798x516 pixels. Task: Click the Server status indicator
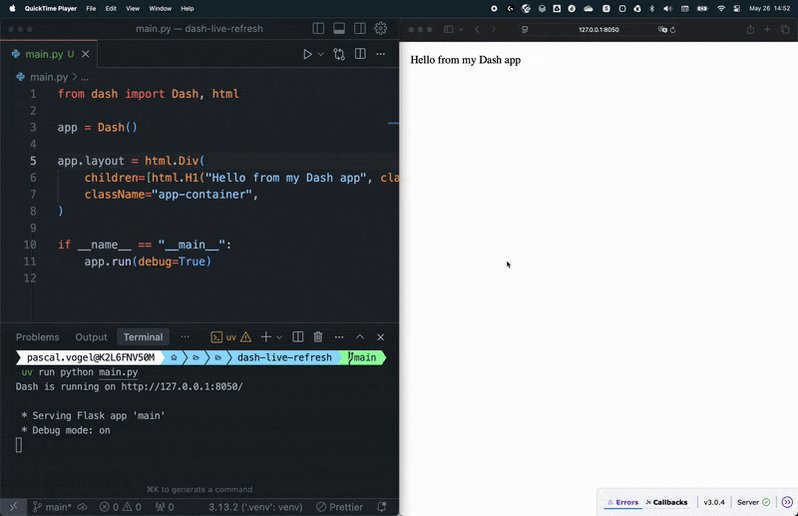[753, 502]
